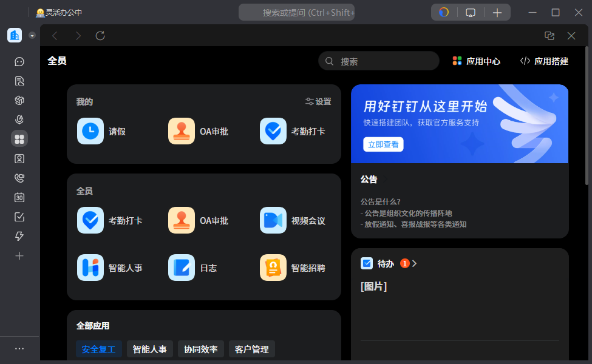Screen dimensions: 592x364
Task: Click the phone call icon in sidebar
Action: pyautogui.click(x=19, y=178)
